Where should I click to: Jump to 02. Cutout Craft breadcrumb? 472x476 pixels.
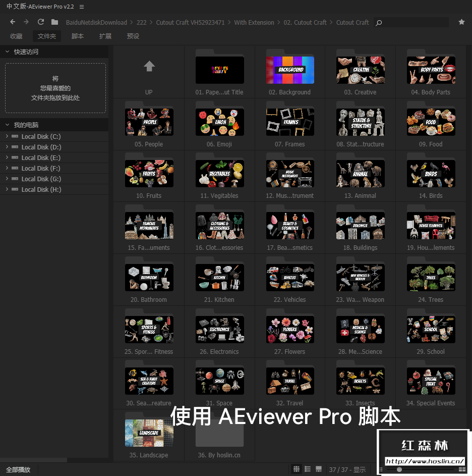305,23
